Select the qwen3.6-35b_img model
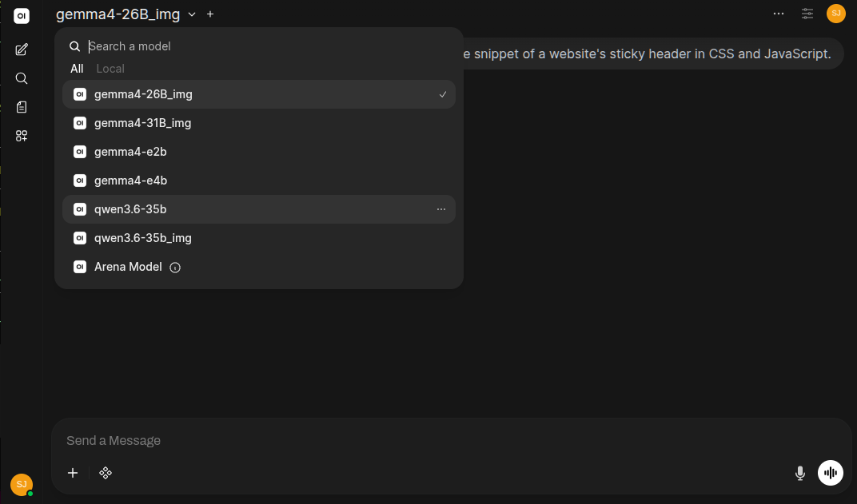Image resolution: width=857 pixels, height=504 pixels. click(259, 238)
